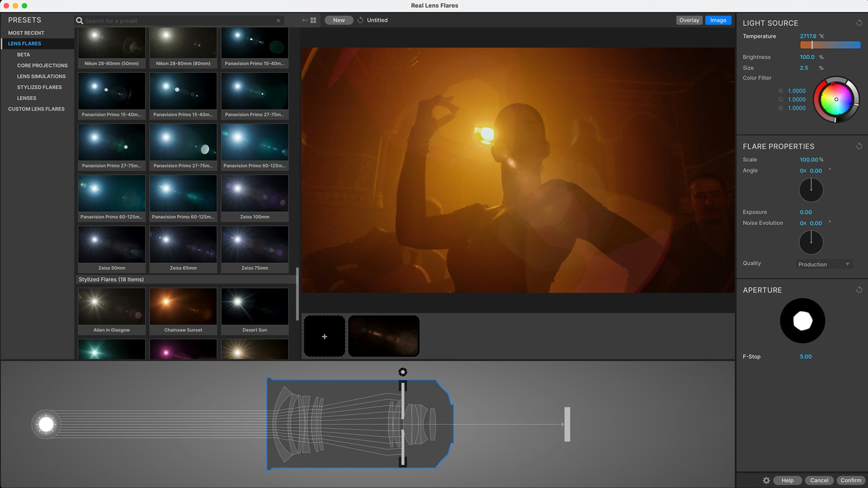
Task: Open the Quality Production dropdown
Action: click(824, 264)
